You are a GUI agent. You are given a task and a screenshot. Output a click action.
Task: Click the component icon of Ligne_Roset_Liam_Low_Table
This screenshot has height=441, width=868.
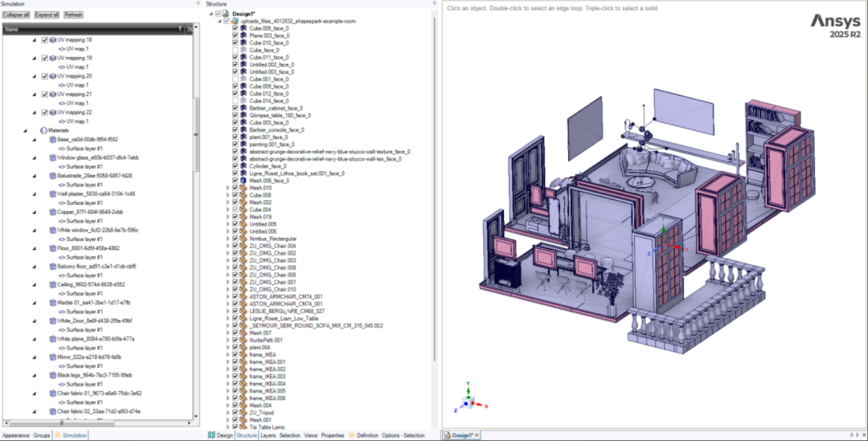coord(244,319)
